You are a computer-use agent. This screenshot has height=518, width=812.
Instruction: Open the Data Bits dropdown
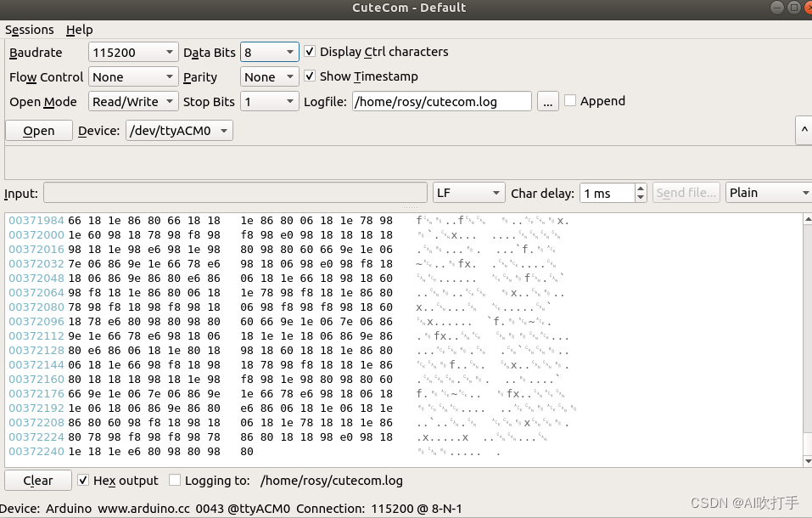pyautogui.click(x=269, y=53)
